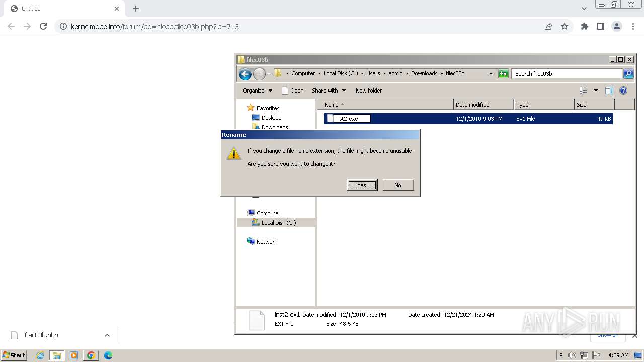Viewport: 644px width, 362px height.
Task: Open recent locations dropdown beside forward arrow
Action: (269, 74)
